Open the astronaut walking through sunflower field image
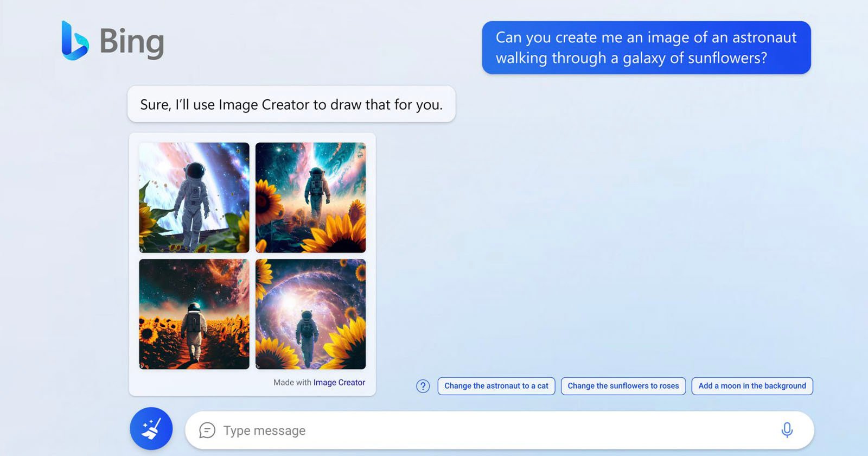This screenshot has width=868, height=456. click(x=194, y=314)
